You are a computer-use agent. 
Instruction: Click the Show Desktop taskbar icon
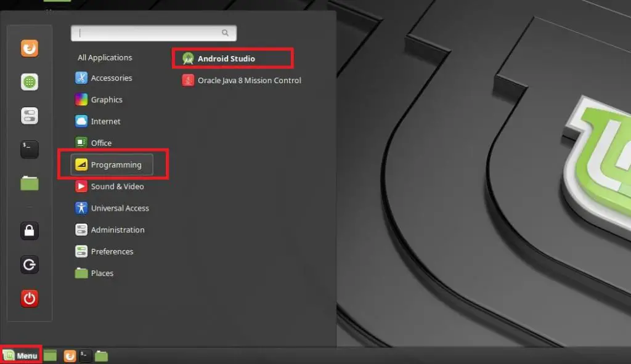pos(51,355)
